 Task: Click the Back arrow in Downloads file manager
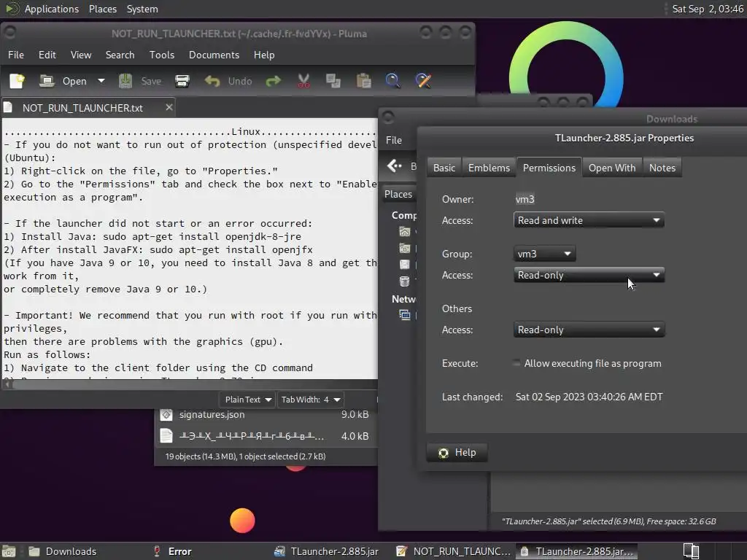395,166
